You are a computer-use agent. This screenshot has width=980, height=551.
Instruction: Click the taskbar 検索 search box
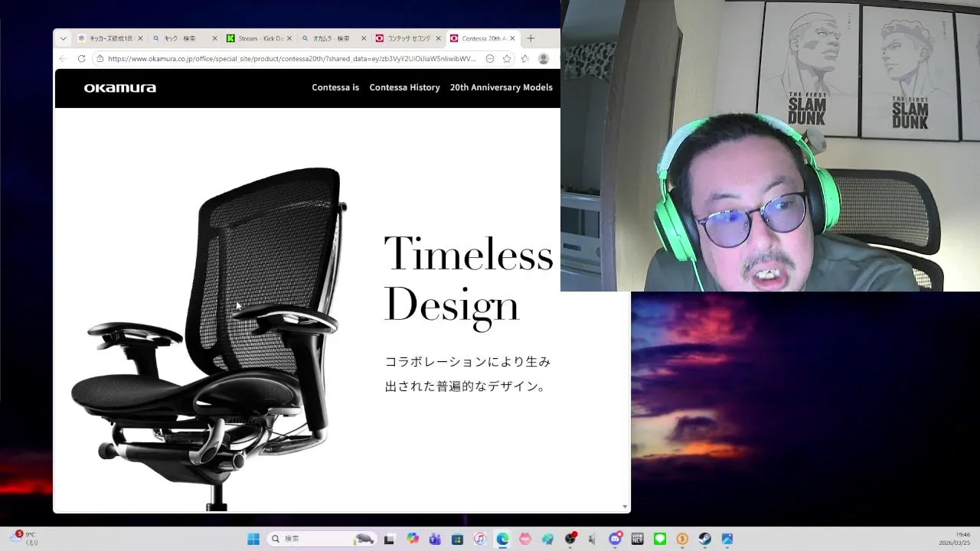322,539
